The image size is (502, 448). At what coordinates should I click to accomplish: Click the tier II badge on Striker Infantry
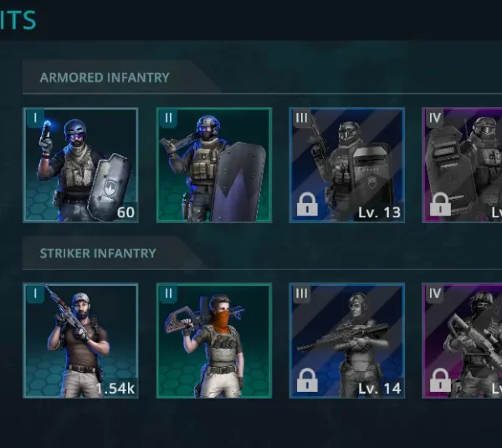tap(168, 293)
